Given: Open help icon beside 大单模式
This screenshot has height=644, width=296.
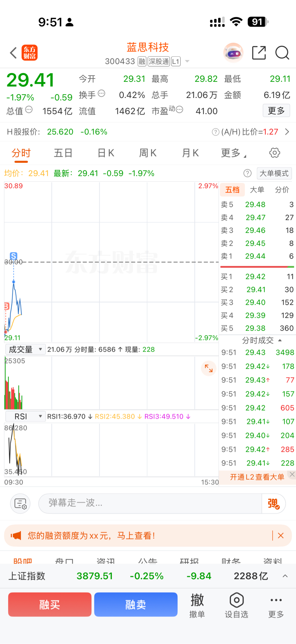Looking at the screenshot, I should [248, 173].
